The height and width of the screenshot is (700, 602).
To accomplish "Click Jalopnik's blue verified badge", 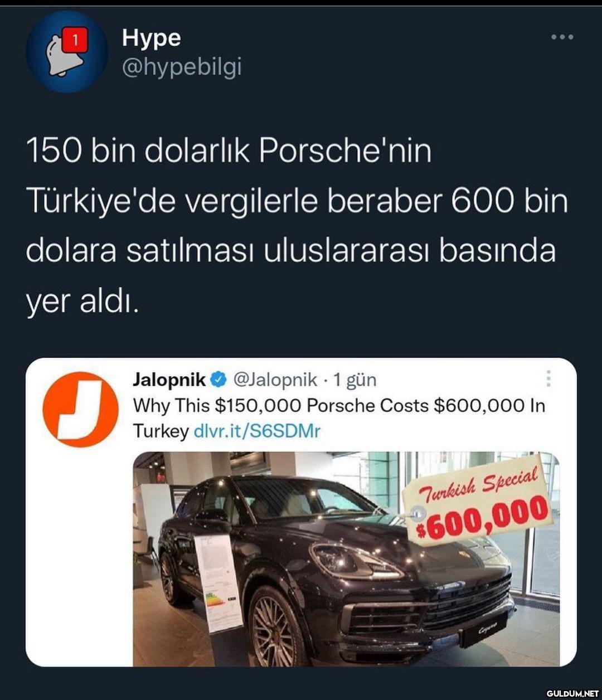I will click(220, 380).
